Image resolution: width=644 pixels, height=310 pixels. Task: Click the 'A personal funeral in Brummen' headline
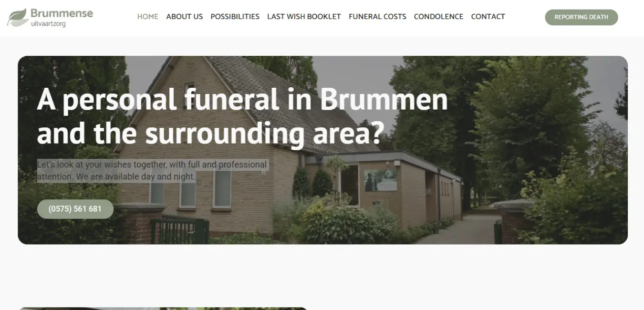coord(242,99)
